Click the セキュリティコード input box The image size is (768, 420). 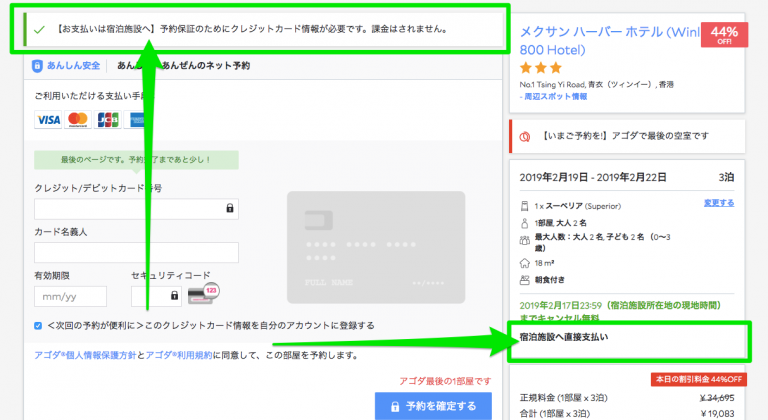pyautogui.click(x=152, y=296)
